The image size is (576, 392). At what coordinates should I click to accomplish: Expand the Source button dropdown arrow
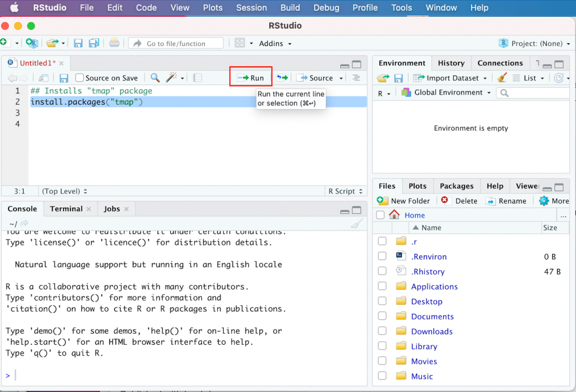coord(341,78)
